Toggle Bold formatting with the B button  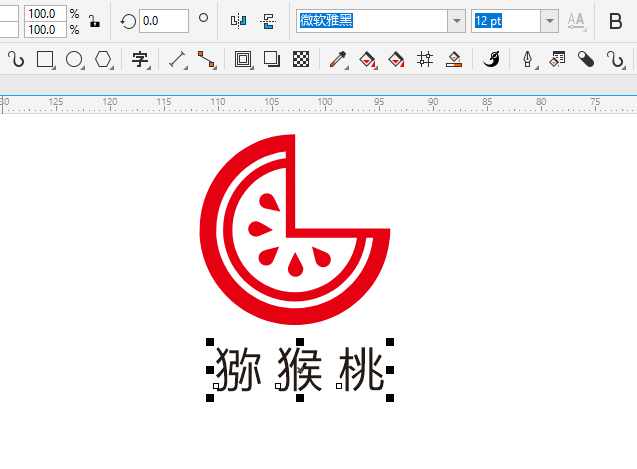coord(615,21)
